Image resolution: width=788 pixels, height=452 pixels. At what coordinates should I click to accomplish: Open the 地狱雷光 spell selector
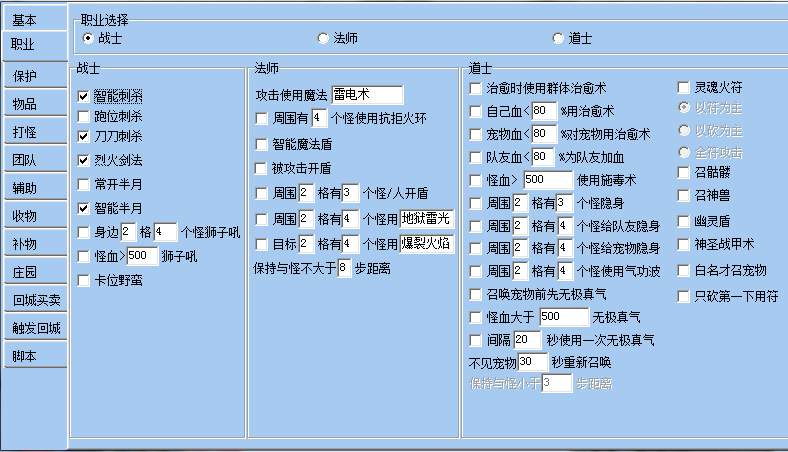pyautogui.click(x=427, y=219)
